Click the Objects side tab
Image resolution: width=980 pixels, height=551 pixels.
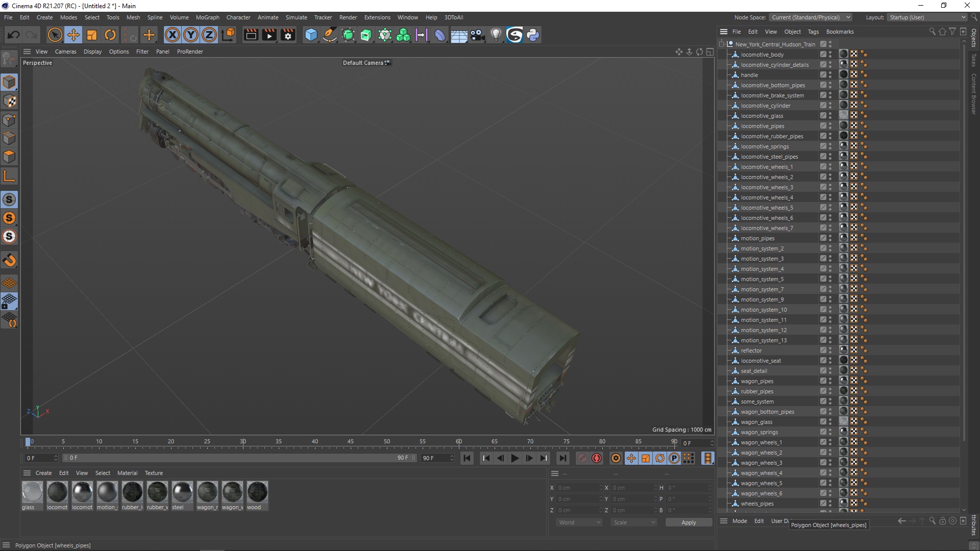pyautogui.click(x=974, y=38)
